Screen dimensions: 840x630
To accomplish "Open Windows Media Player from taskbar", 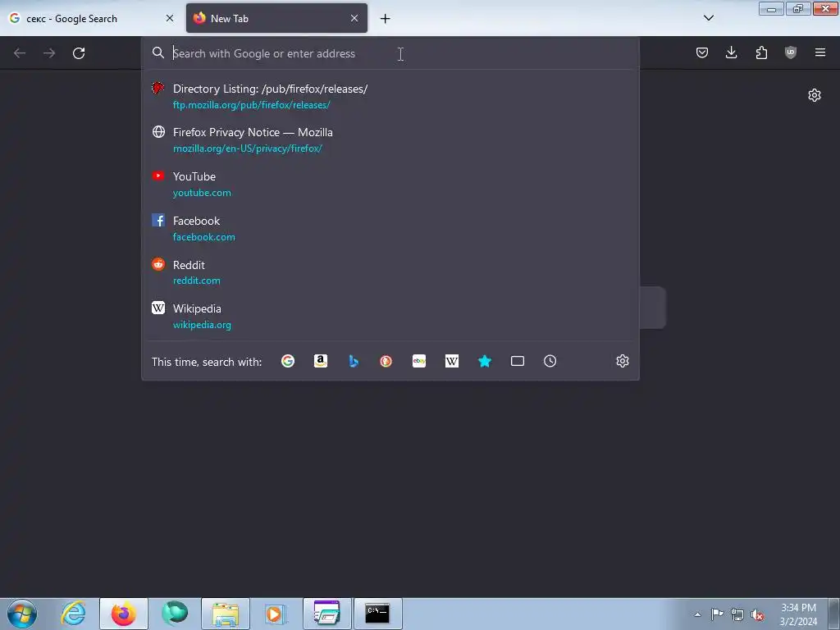I will pyautogui.click(x=276, y=614).
